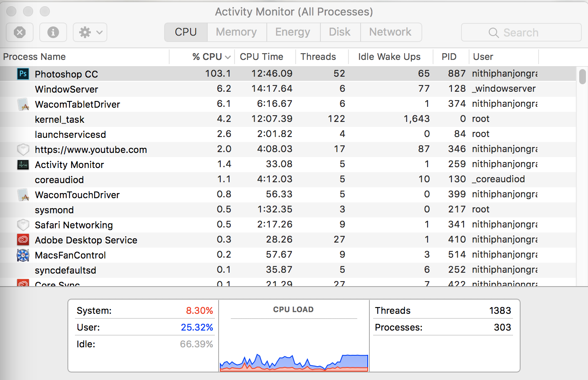Click the 122 threads value for kernel_task
Screen dimensions: 588x380
click(336, 119)
